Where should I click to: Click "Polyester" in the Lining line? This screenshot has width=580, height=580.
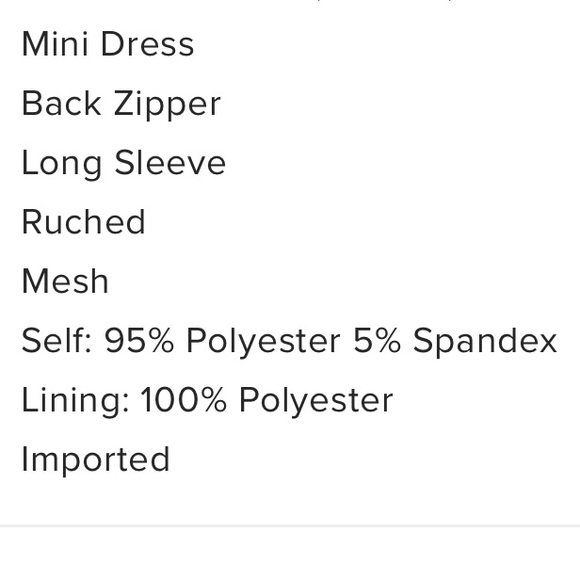pyautogui.click(x=316, y=401)
